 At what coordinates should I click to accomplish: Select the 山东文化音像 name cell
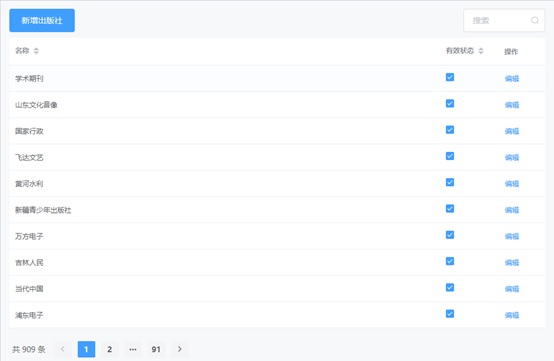36,105
